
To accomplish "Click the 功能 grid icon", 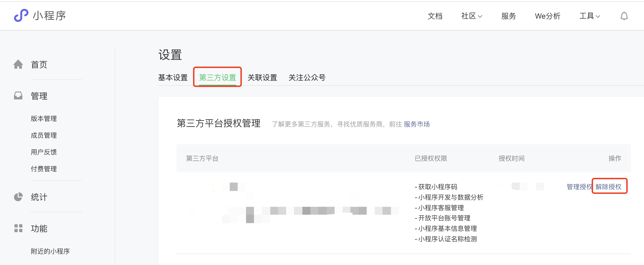I will click(x=18, y=228).
